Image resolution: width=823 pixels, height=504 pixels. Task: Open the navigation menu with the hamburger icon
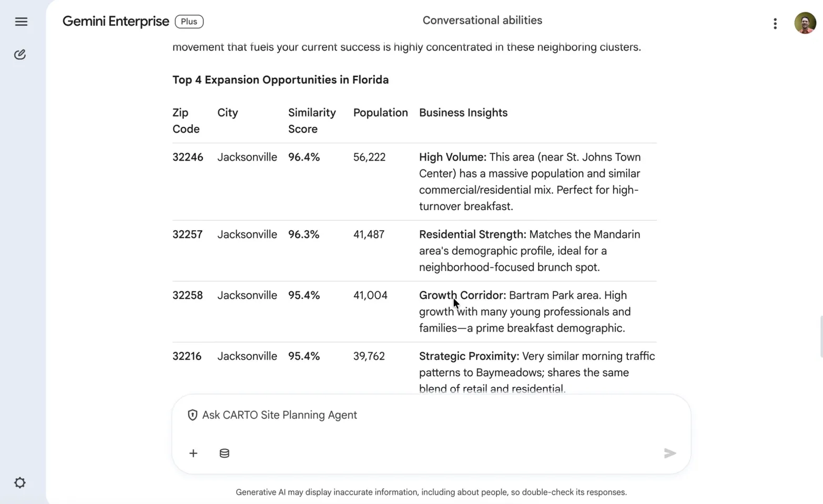[21, 22]
